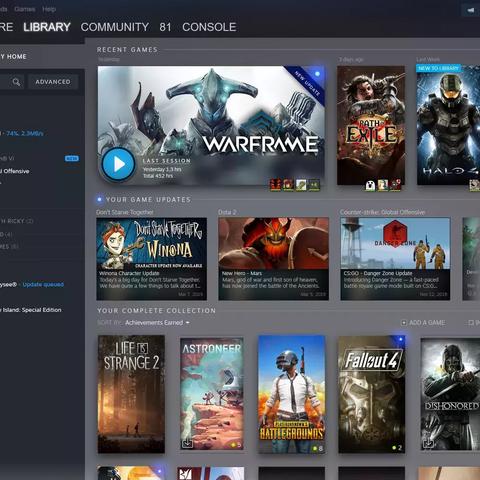Open the CONSOLE tab
Image resolution: width=480 pixels, height=480 pixels.
209,27
